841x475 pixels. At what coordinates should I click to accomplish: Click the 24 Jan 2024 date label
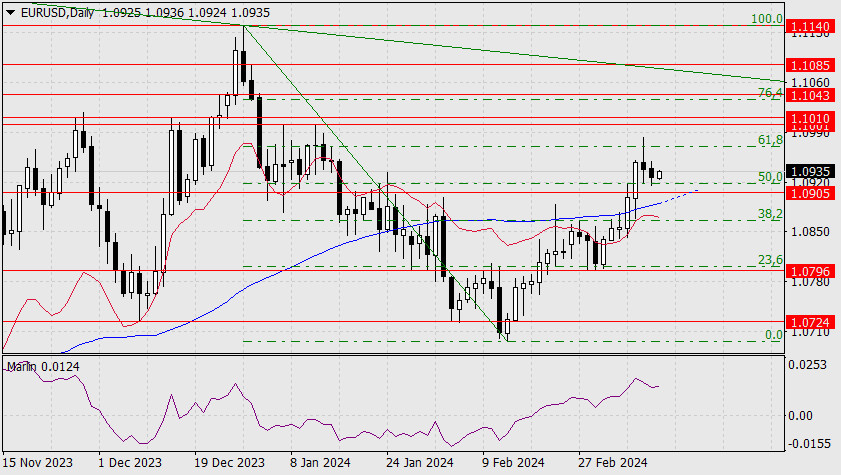click(x=420, y=463)
